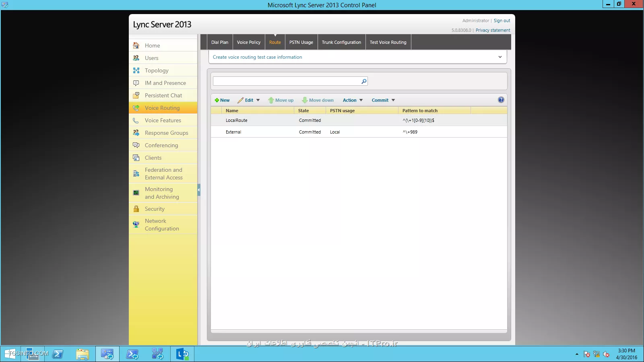Screen dimensions: 644x362
Task: Open the Commit dropdown menu
Action: [x=383, y=100]
